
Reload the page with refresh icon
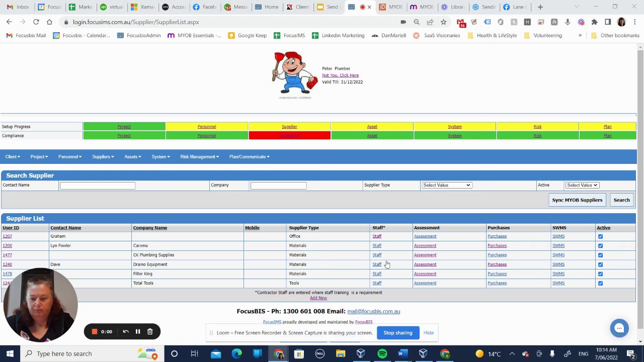(36, 22)
